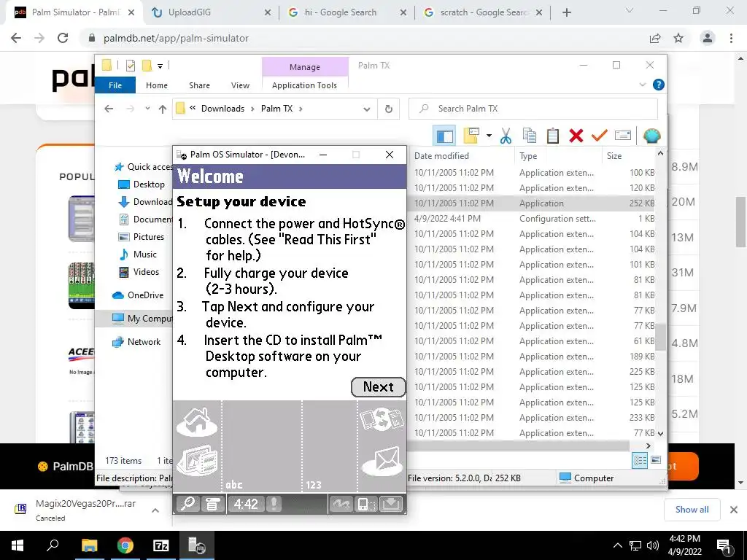747x560 pixels.
Task: Click Show all downloads button
Action: pos(692,510)
